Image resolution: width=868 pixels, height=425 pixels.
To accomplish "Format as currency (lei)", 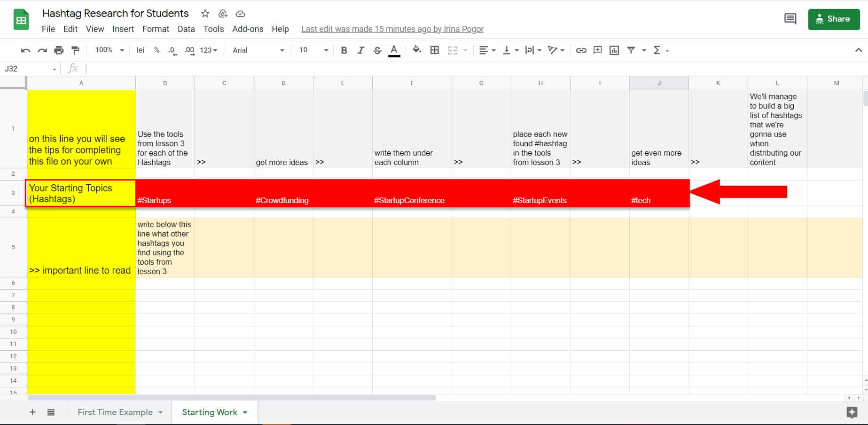I will tap(140, 50).
